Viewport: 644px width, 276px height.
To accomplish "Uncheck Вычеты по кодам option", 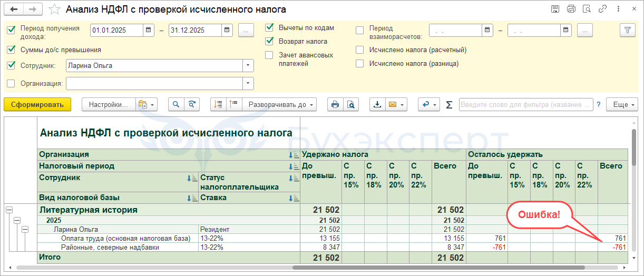I will 269,27.
